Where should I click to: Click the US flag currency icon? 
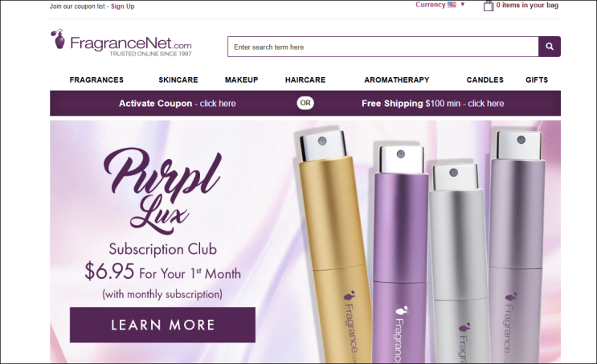(452, 5)
